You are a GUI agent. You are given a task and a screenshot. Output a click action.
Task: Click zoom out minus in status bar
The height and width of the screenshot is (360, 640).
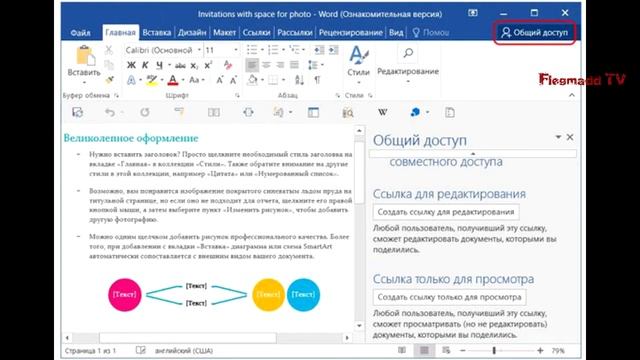462,350
